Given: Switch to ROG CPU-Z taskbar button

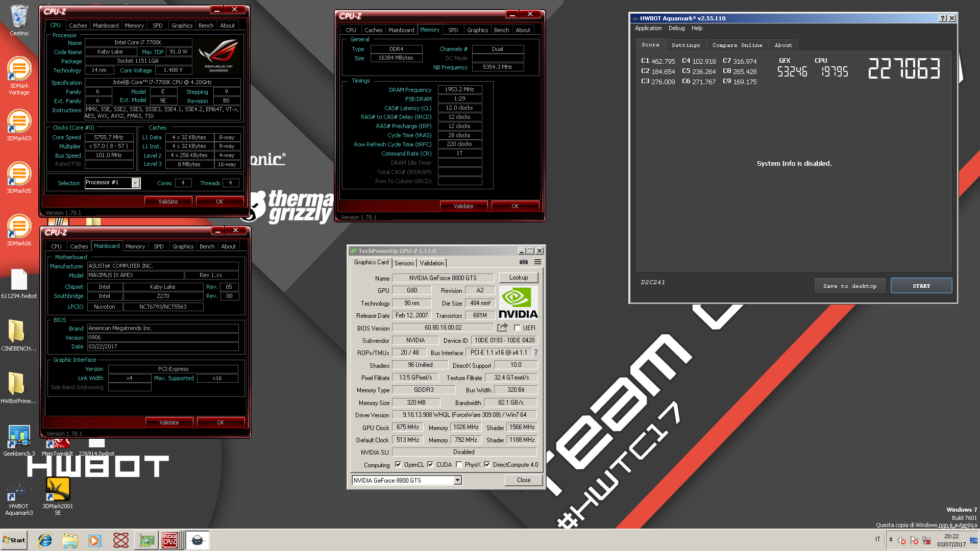Looking at the screenshot, I should tap(170, 540).
